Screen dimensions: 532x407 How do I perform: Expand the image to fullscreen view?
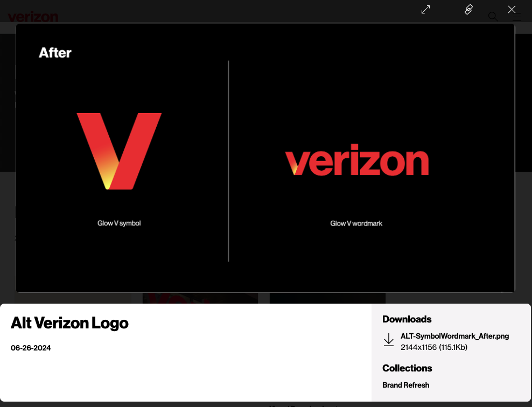click(x=425, y=10)
